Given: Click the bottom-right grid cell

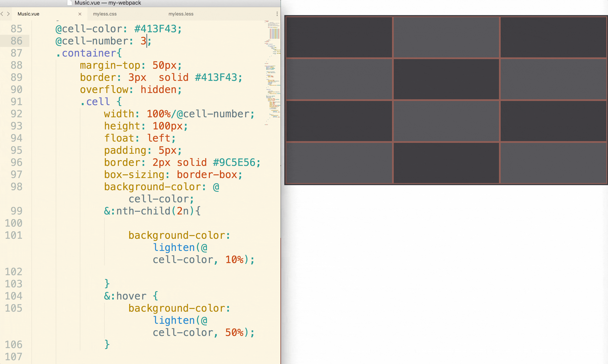Looking at the screenshot, I should (x=553, y=163).
